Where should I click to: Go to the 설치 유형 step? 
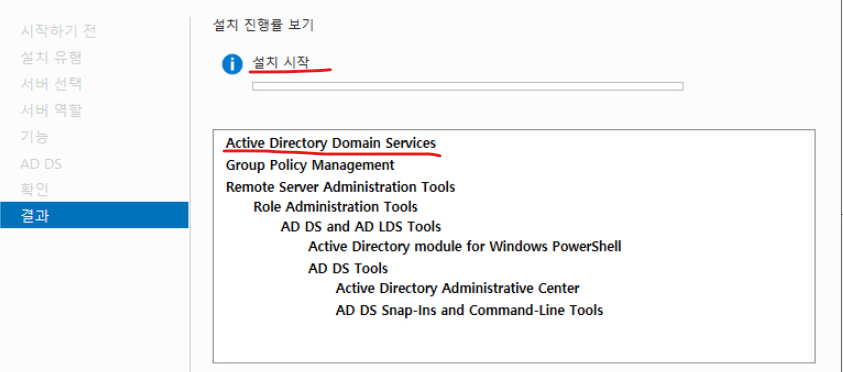(51, 58)
